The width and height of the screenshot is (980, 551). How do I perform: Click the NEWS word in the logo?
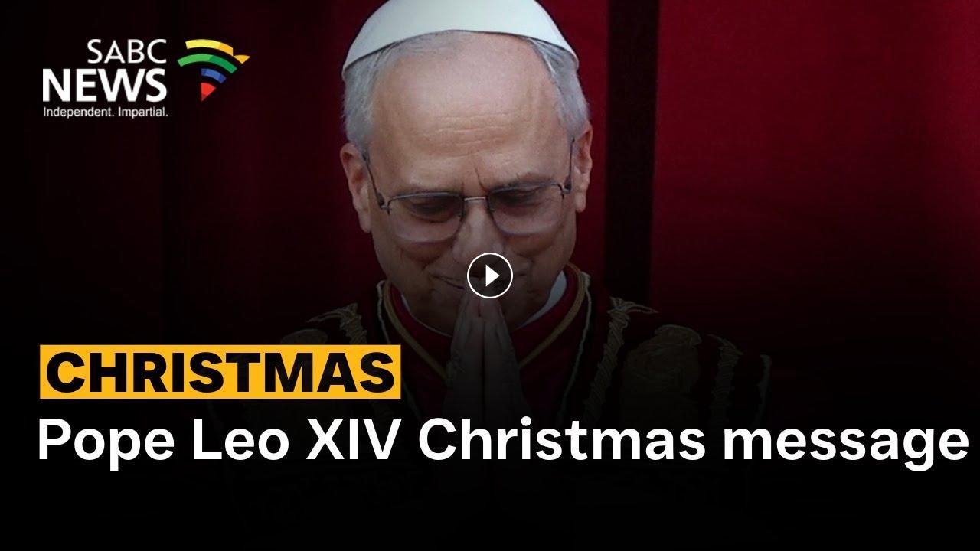click(103, 86)
